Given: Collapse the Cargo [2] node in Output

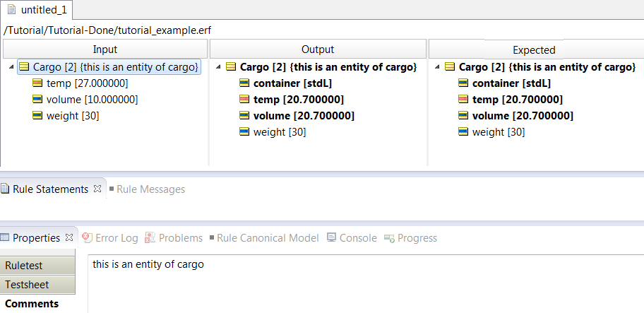Looking at the screenshot, I should pyautogui.click(x=218, y=66).
